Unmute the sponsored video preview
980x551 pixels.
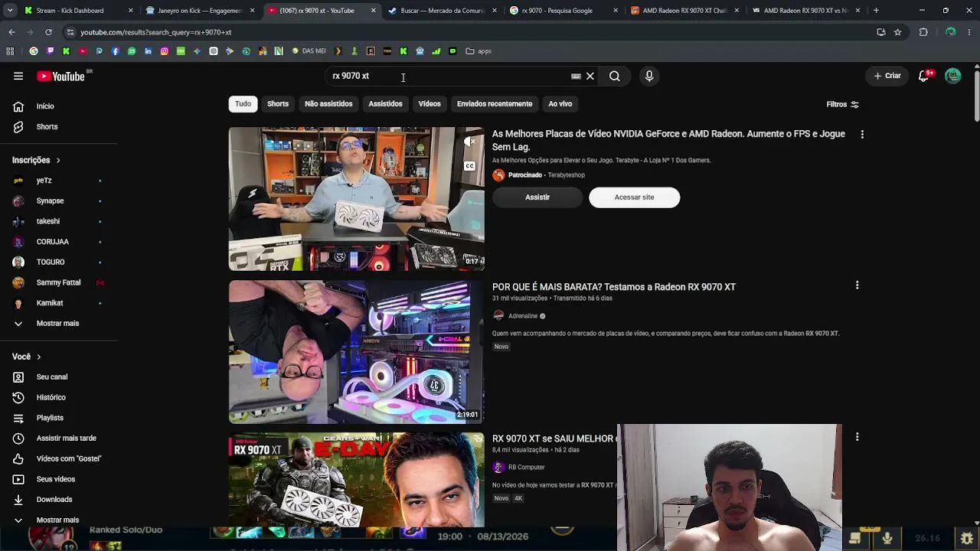pyautogui.click(x=470, y=142)
